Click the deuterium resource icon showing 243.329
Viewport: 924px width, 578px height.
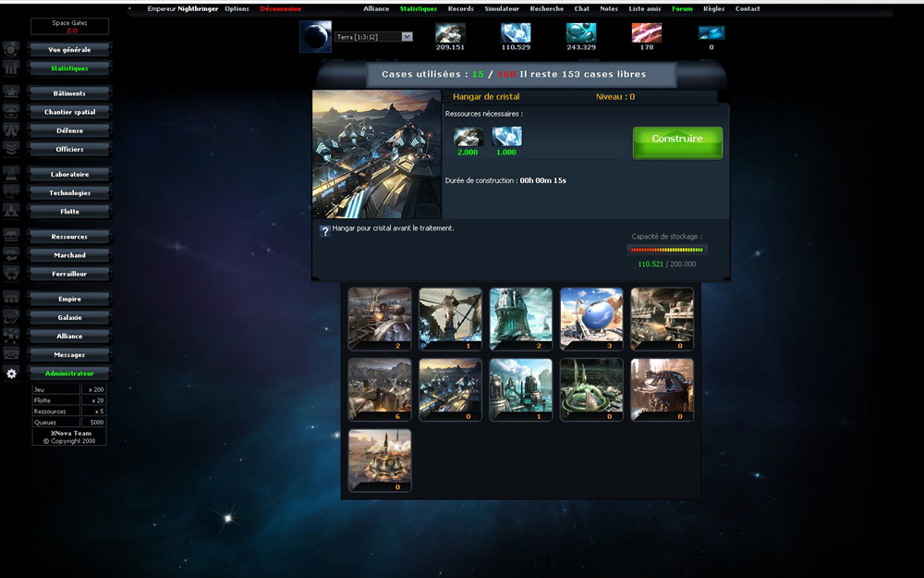pyautogui.click(x=580, y=32)
